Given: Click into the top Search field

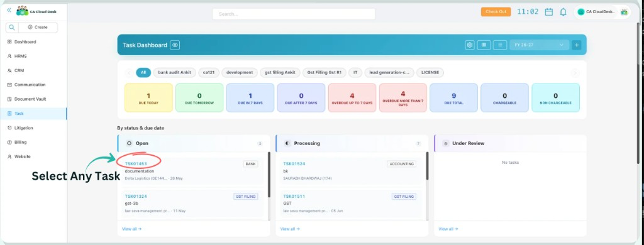Looking at the screenshot, I should 294,14.
